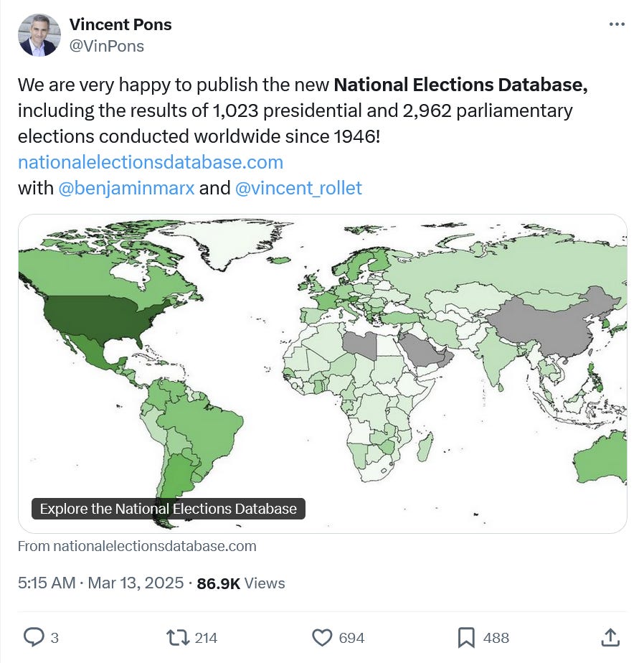
Task: Click the Vincent Pons display name
Action: point(120,24)
